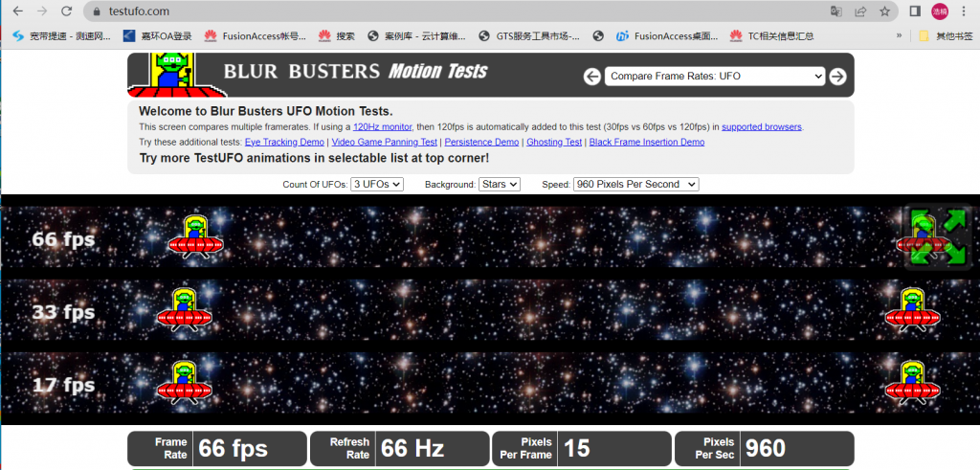The height and width of the screenshot is (470, 980).
Task: Open the 搜索 bookmark
Action: point(336,36)
